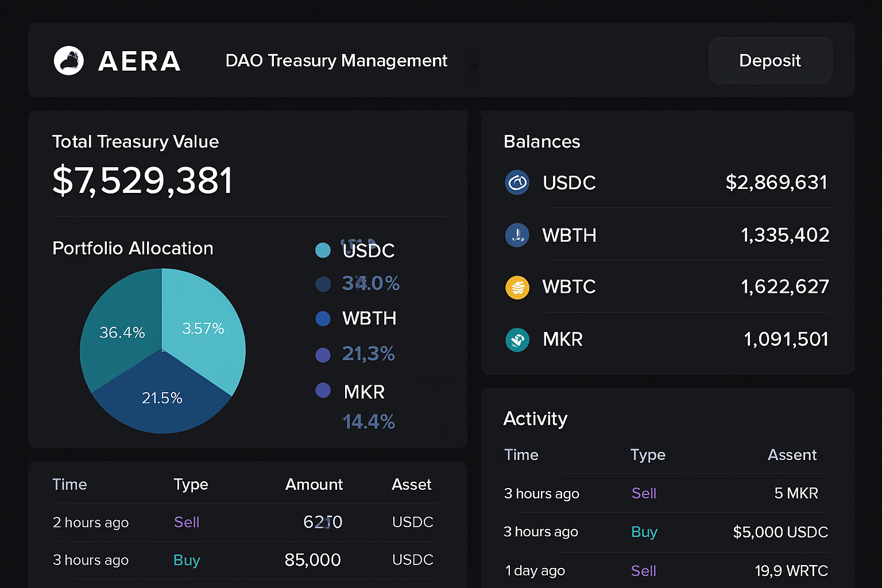Click the AERA logo icon
882x588 pixels.
[68, 60]
